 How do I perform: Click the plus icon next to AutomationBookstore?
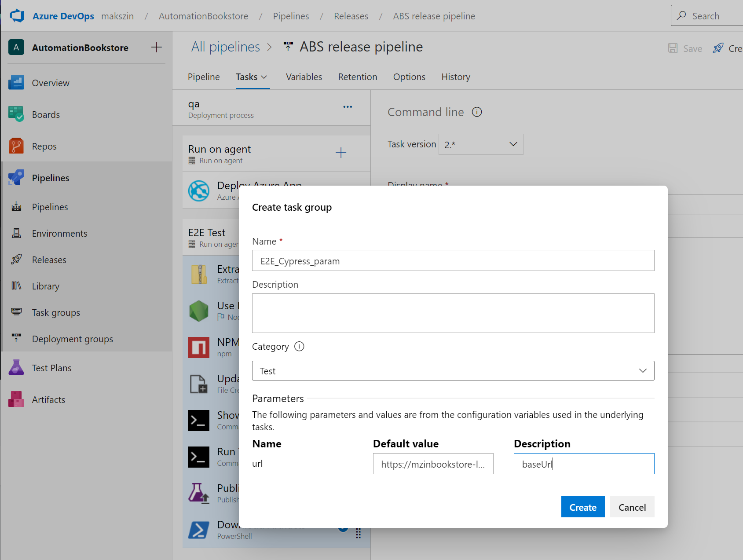click(157, 48)
